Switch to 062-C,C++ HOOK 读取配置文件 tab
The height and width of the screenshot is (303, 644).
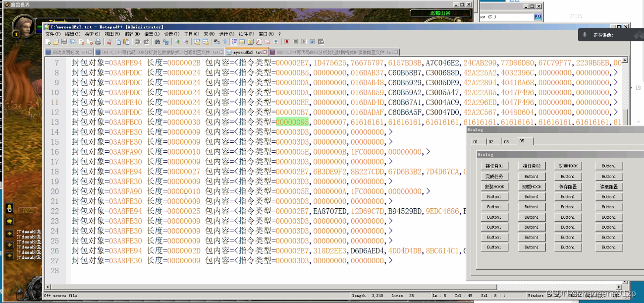tap(334, 52)
